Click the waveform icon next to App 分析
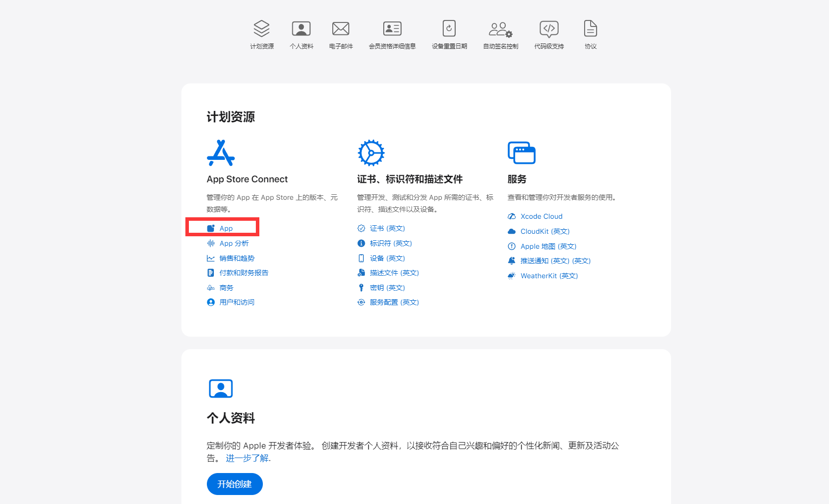The image size is (829, 504). 211,243
